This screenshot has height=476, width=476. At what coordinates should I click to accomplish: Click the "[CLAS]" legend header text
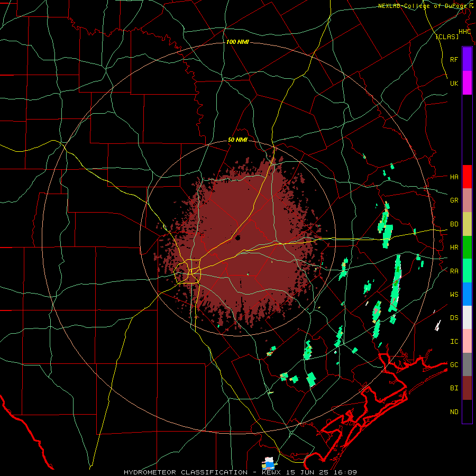pyautogui.click(x=447, y=36)
